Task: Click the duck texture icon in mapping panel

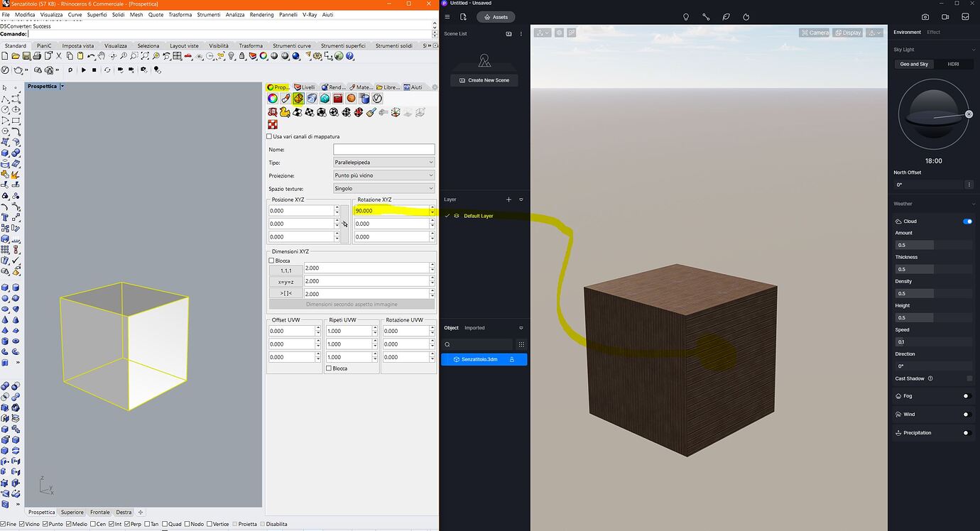Action: click(285, 111)
